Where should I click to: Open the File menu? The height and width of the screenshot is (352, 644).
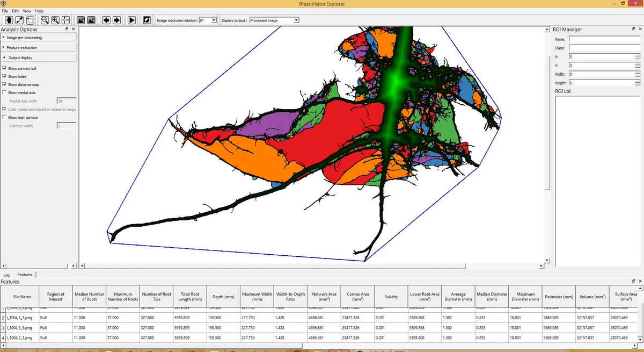click(x=5, y=11)
